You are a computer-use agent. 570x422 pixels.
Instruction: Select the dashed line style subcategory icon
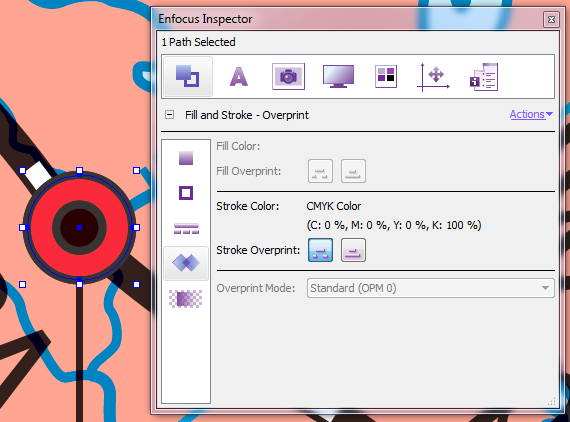[x=186, y=228]
